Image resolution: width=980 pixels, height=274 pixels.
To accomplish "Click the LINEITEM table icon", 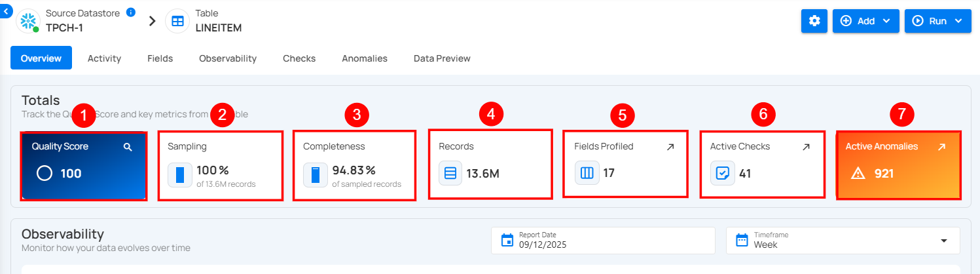I will click(x=177, y=21).
